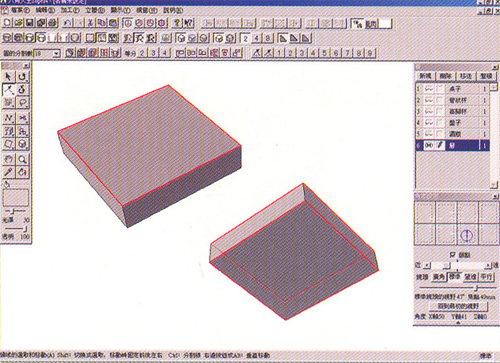The width and height of the screenshot is (500, 363).
Task: Toggle the shadow checkbox in camera panel
Action: [x=452, y=255]
